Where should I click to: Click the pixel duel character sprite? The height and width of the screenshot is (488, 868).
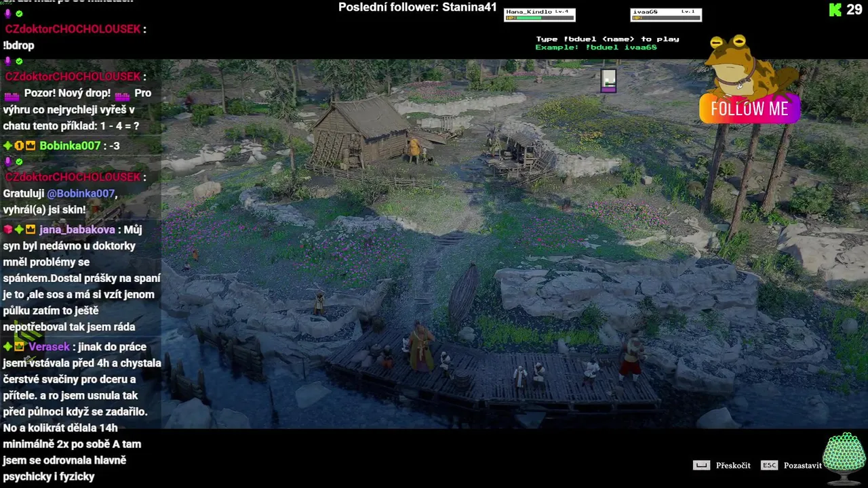tap(608, 81)
